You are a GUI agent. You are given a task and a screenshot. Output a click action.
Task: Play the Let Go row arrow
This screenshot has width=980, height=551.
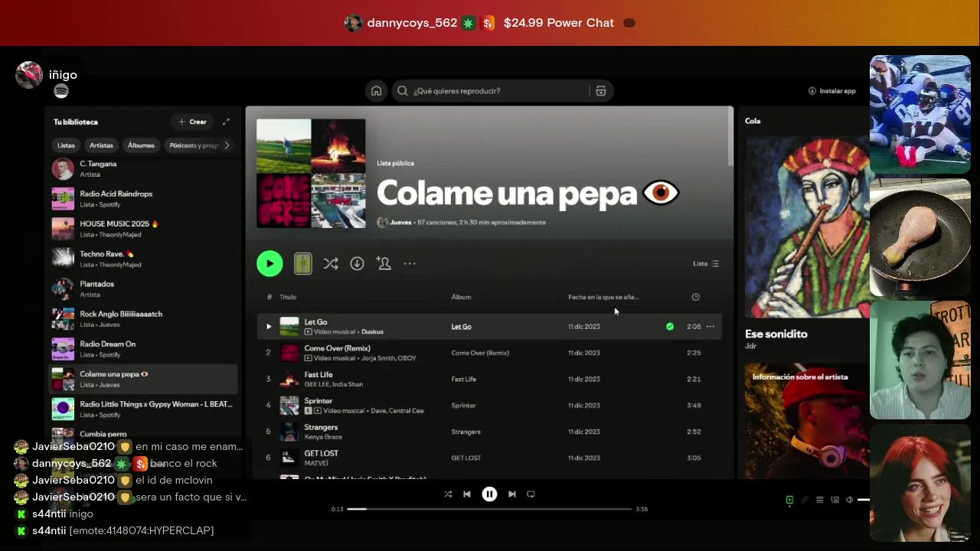(x=269, y=327)
